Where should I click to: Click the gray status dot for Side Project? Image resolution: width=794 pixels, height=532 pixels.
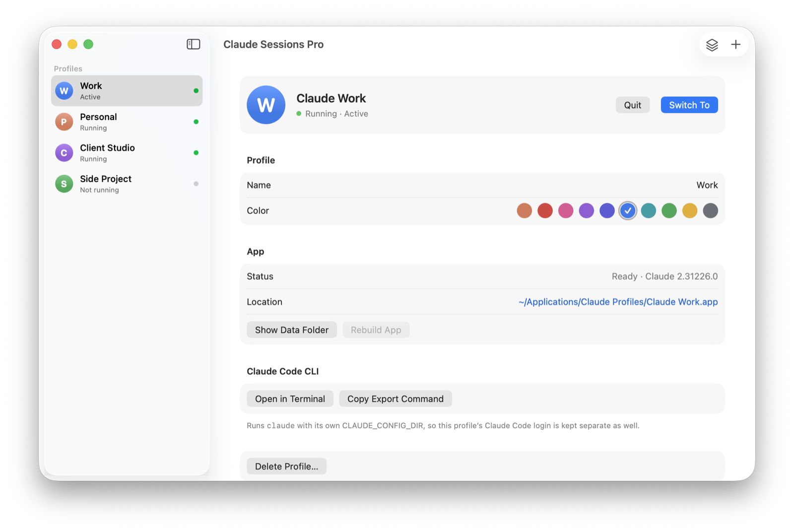coord(196,184)
